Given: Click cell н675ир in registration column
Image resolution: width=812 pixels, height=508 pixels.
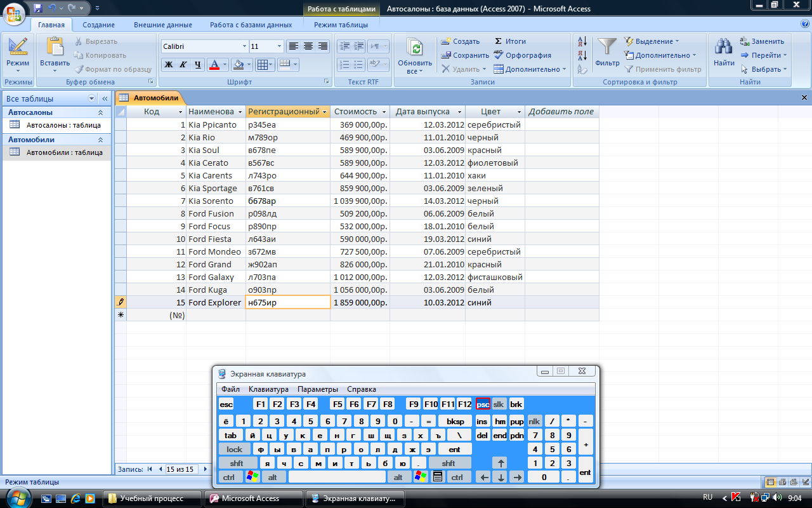Looking at the screenshot, I should (x=288, y=302).
